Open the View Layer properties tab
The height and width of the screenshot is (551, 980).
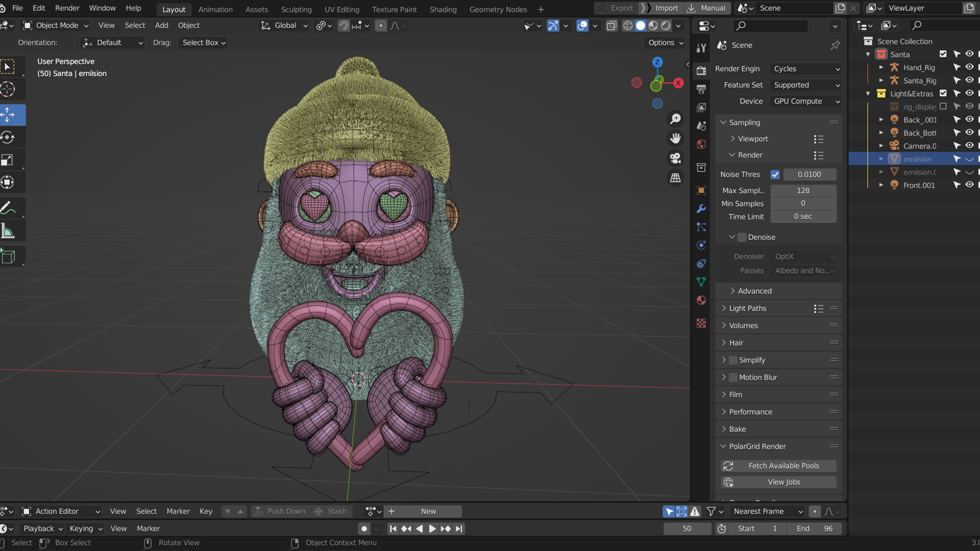(701, 108)
